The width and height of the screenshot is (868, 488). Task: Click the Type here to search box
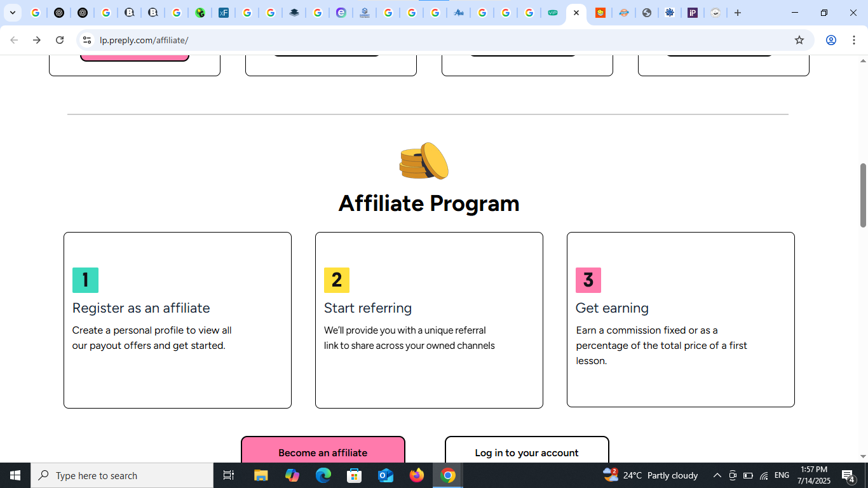122,475
